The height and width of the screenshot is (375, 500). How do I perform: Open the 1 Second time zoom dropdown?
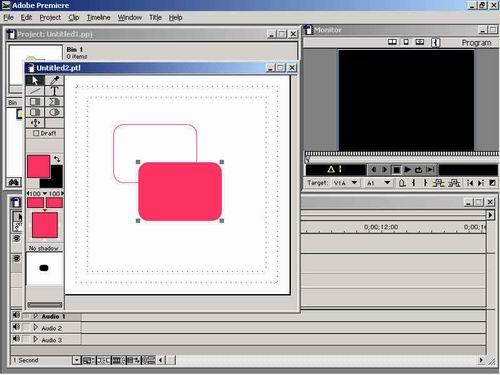point(77,360)
